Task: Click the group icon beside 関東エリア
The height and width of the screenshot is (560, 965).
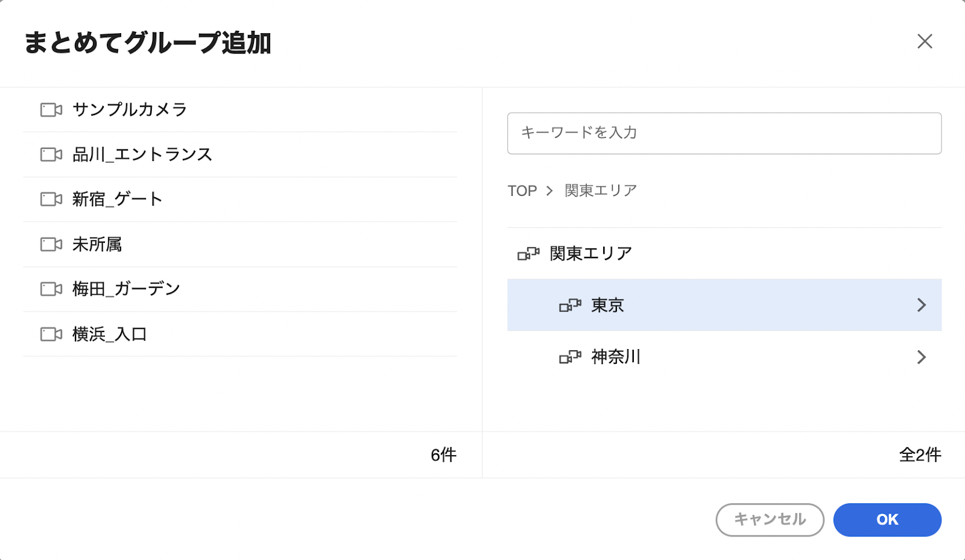Action: (528, 254)
